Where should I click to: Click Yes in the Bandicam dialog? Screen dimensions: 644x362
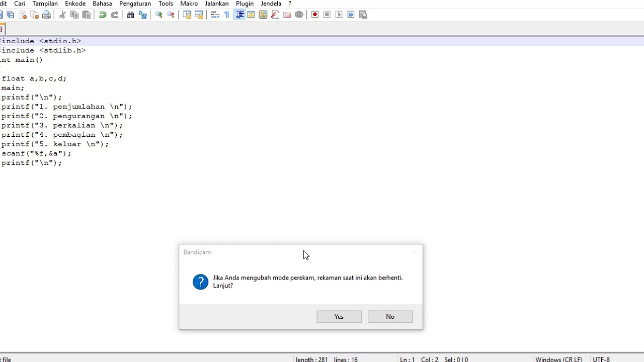point(339,317)
